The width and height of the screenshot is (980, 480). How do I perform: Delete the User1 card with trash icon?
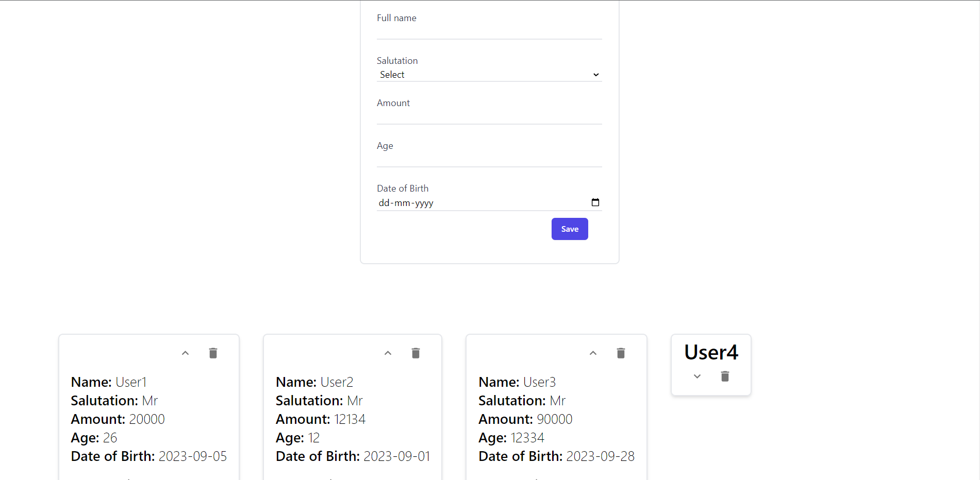[213, 353]
